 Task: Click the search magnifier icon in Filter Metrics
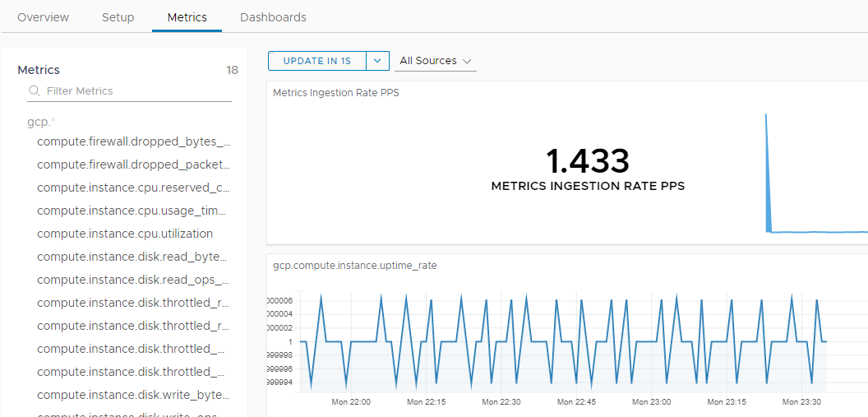click(35, 90)
